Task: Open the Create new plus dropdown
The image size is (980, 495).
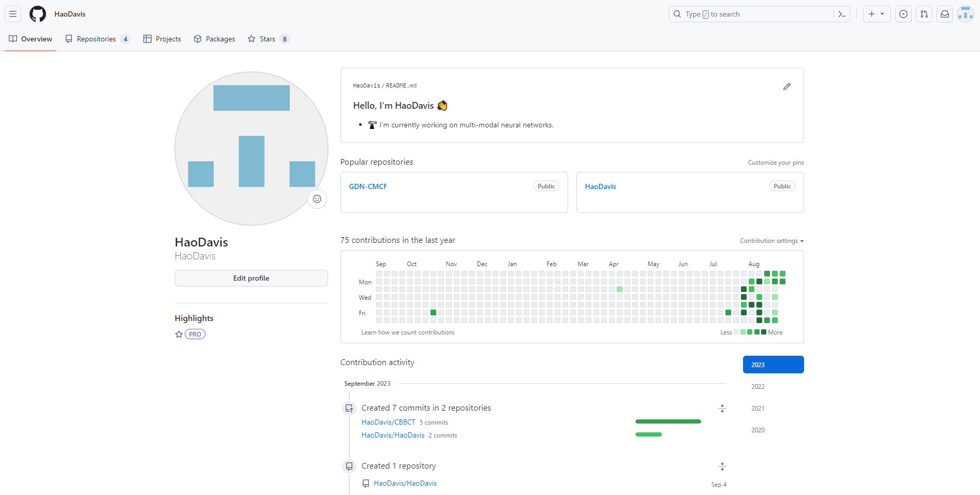Action: tap(877, 14)
